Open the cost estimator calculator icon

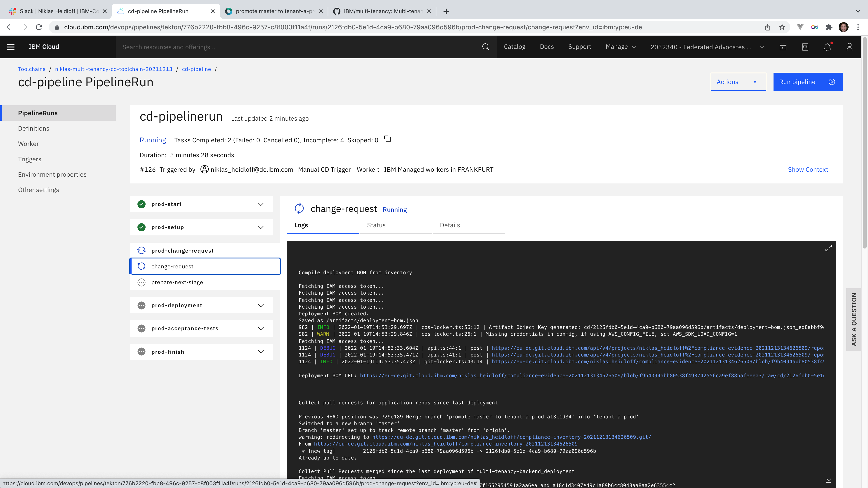[805, 47]
